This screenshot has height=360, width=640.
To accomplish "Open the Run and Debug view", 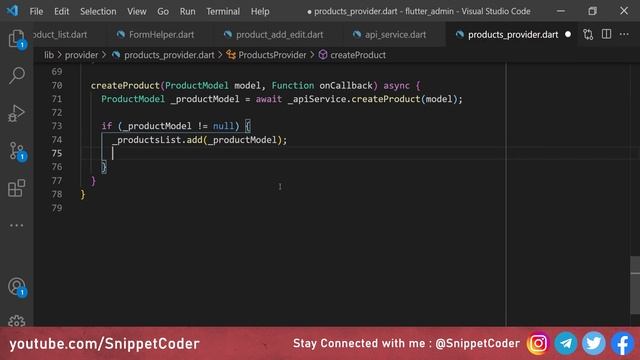I will [16, 113].
